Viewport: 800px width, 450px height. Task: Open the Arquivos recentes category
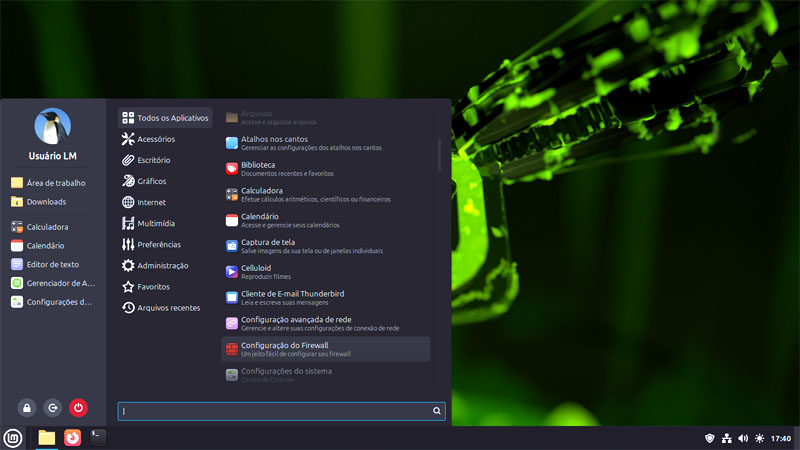[x=165, y=308]
